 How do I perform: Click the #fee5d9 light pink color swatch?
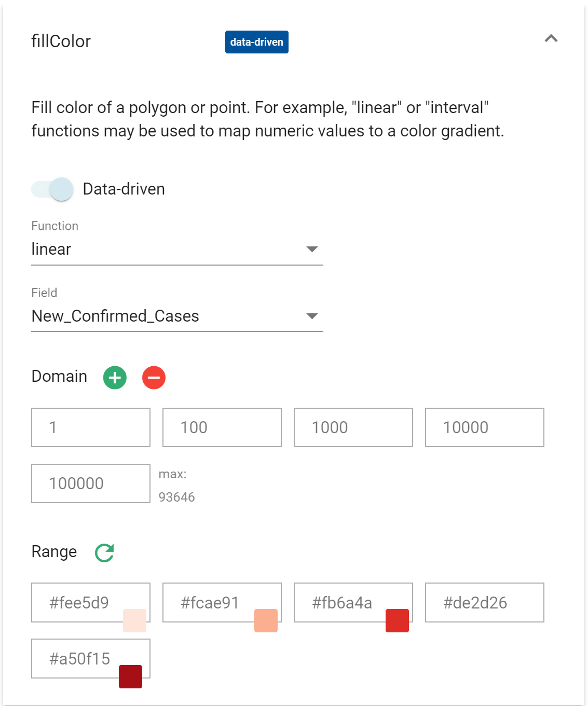click(x=134, y=620)
